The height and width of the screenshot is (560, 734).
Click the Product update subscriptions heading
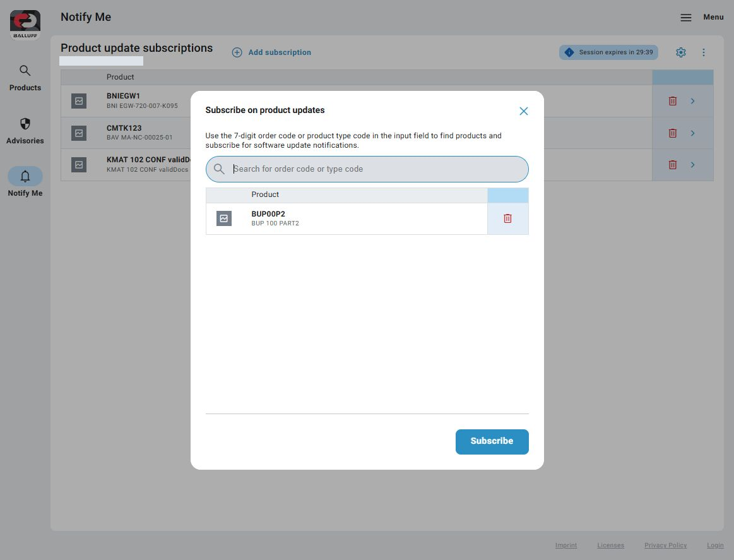[137, 48]
